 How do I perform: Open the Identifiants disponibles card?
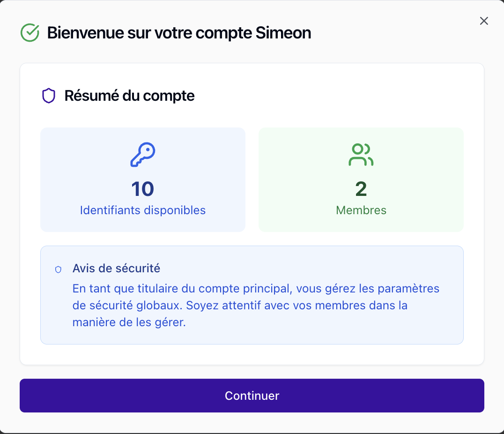tap(142, 180)
